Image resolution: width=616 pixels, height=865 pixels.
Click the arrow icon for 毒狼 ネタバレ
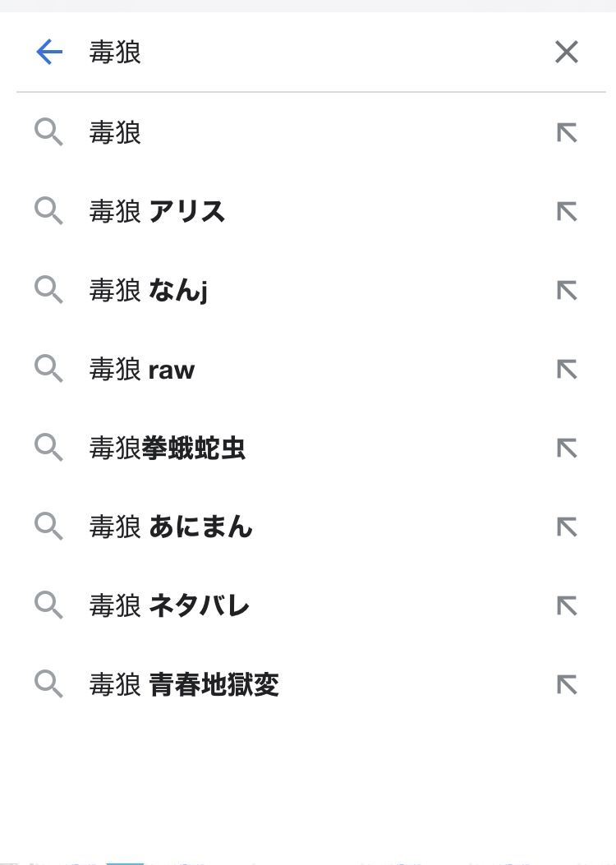(x=567, y=605)
